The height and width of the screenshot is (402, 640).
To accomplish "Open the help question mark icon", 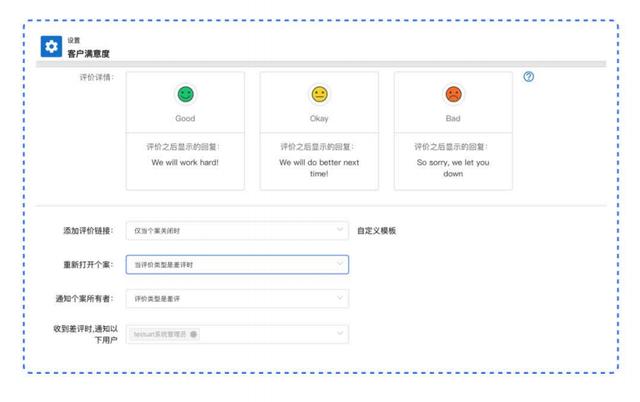I will tap(529, 77).
